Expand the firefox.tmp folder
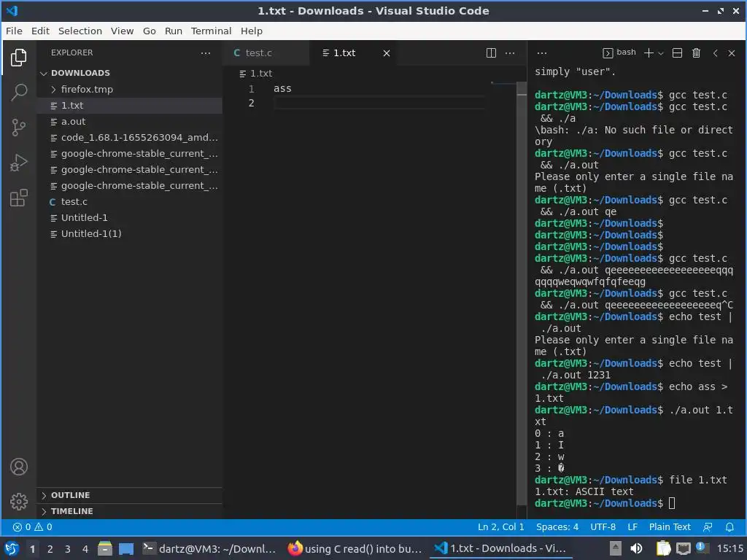747x560 pixels. tap(130, 89)
